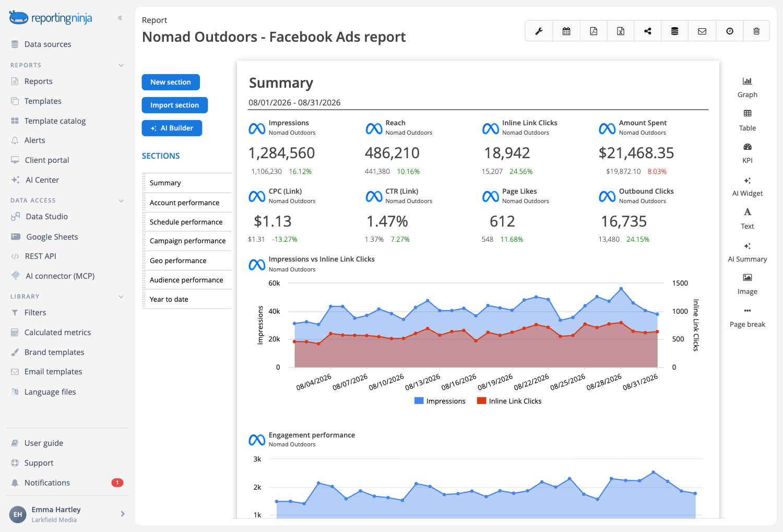Add an AI Summary widget

click(748, 252)
